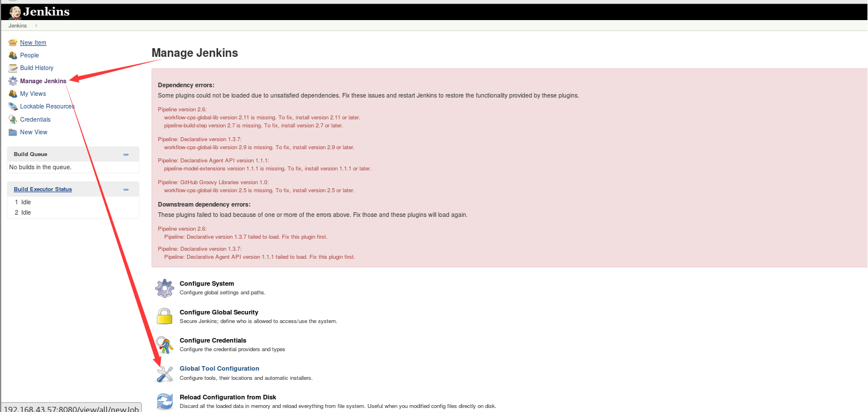The width and height of the screenshot is (868, 412).
Task: Click the Jenkins header title text
Action: 46,11
